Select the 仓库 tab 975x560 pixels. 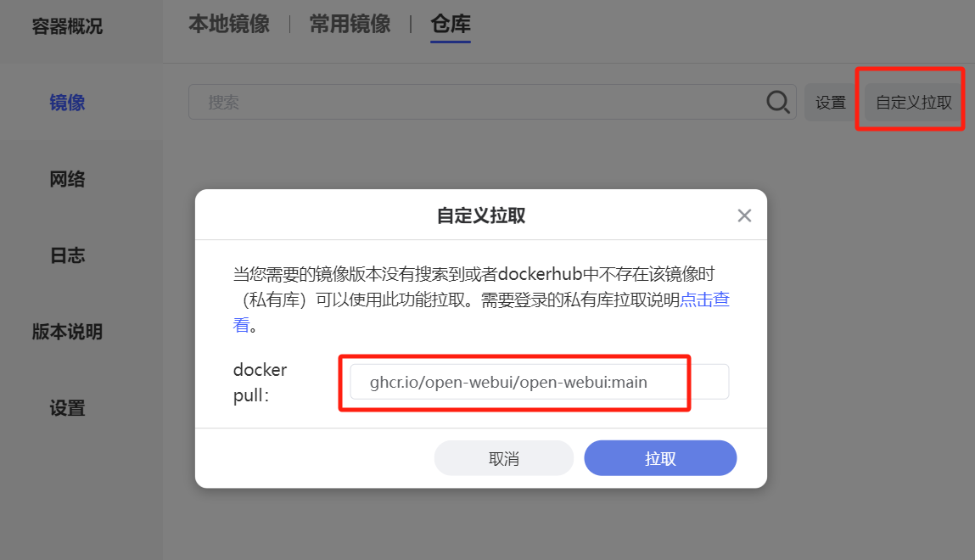click(x=451, y=25)
